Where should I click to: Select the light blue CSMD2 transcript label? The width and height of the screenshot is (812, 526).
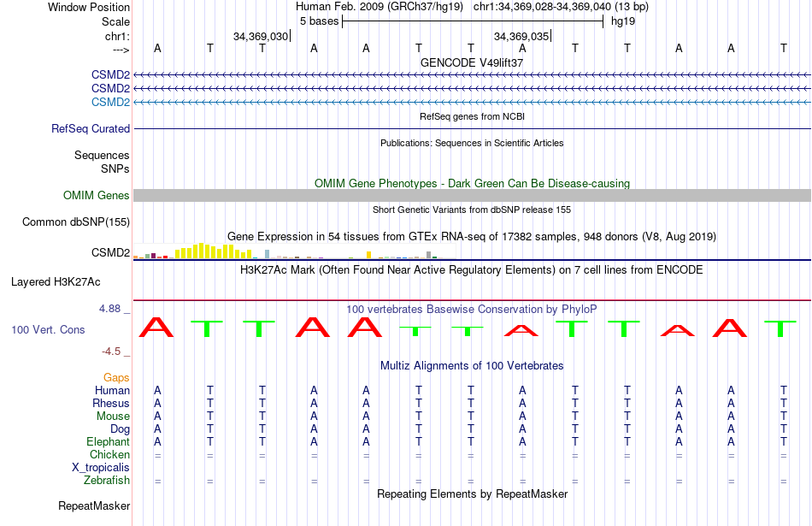(110, 102)
